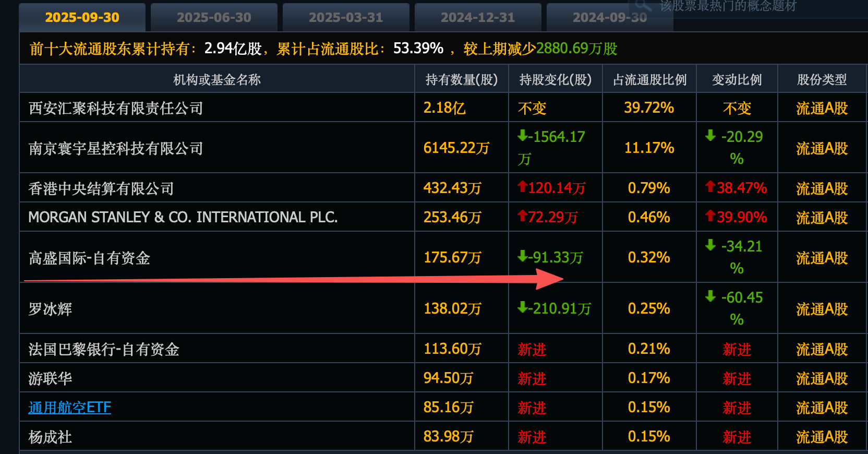Click the green down arrow beside -91.33万
The height and width of the screenshot is (454, 868).
(522, 256)
